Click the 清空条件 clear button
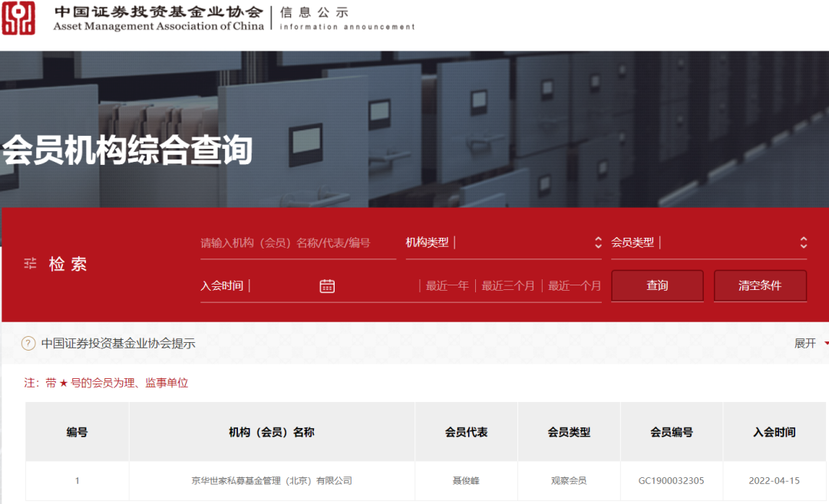The height and width of the screenshot is (504, 829). point(760,286)
